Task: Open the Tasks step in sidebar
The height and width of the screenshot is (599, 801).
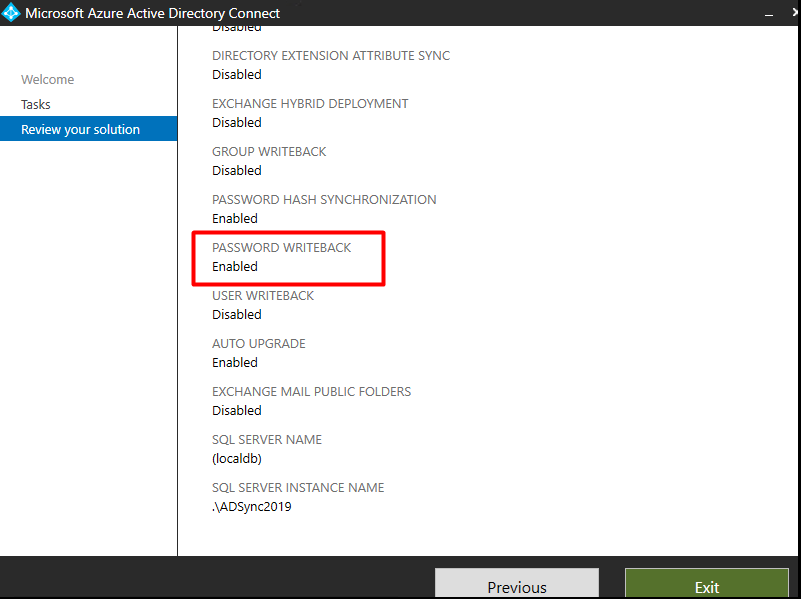Action: click(36, 104)
